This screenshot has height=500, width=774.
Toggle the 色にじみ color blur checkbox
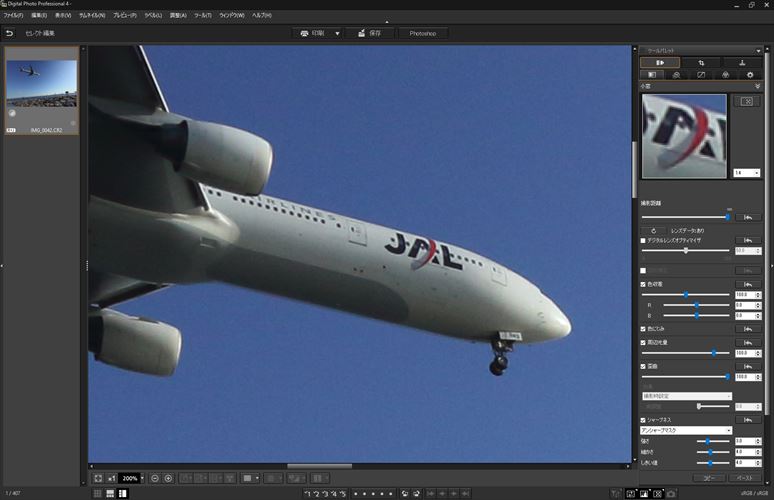click(643, 329)
